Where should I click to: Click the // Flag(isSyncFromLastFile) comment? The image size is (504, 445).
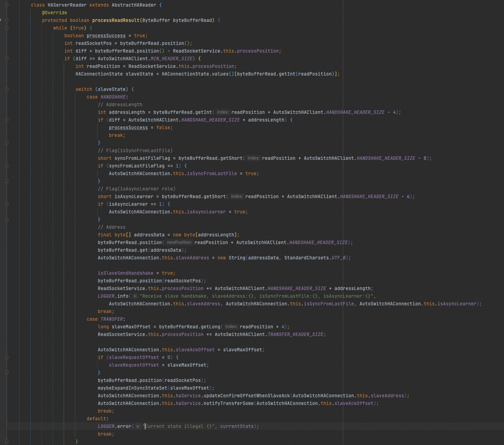pyautogui.click(x=135, y=151)
